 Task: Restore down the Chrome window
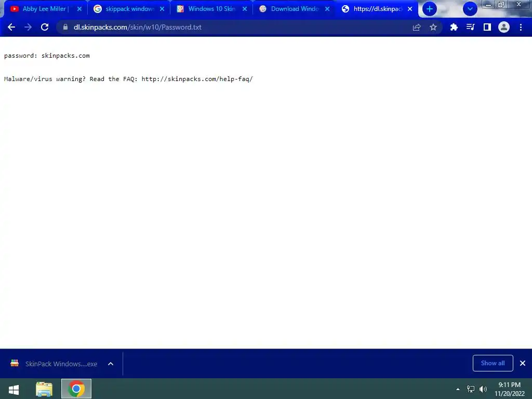point(501,5)
